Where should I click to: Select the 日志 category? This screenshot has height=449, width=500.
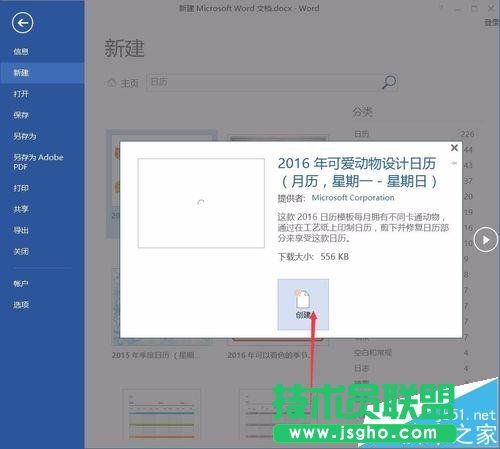pyautogui.click(x=411, y=368)
